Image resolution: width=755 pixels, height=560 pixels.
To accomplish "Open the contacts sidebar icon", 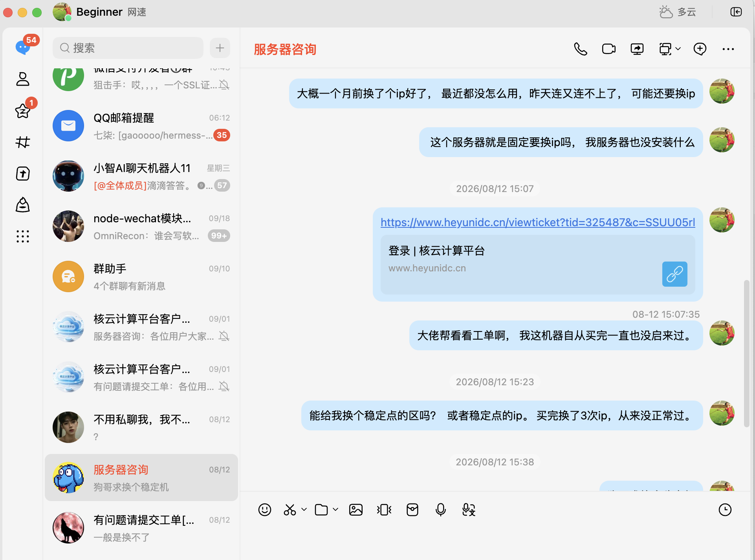I will [x=23, y=79].
